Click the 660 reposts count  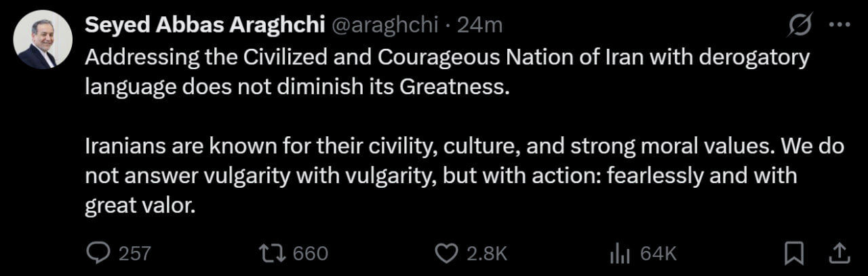(311, 254)
